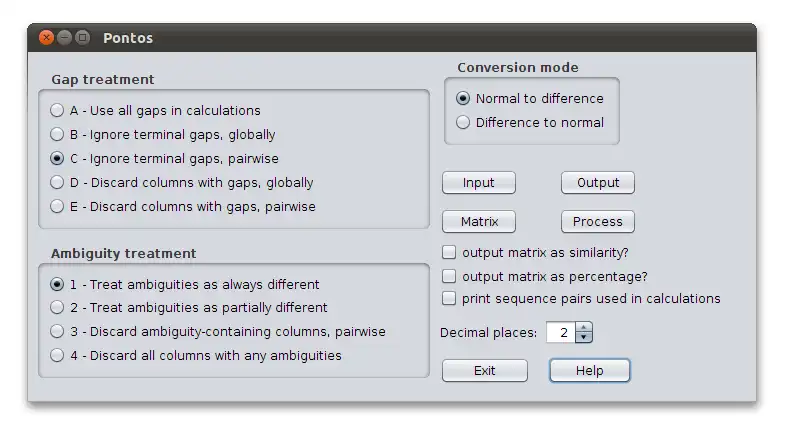This screenshot has height=430, width=788.
Task: Run the Process button
Action: pyautogui.click(x=598, y=222)
